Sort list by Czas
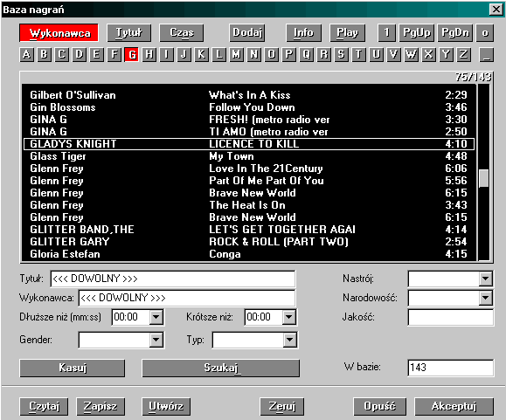The width and height of the screenshot is (506, 420). point(182,33)
